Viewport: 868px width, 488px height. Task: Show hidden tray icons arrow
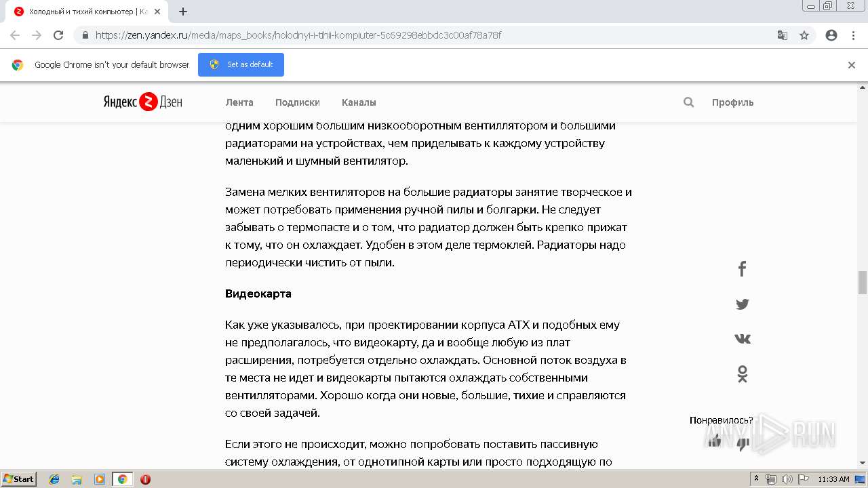click(x=757, y=479)
